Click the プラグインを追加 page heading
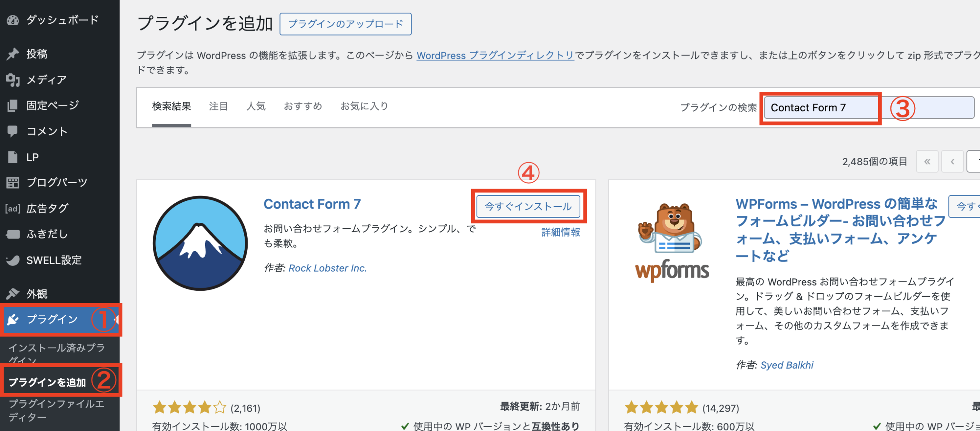 (205, 24)
